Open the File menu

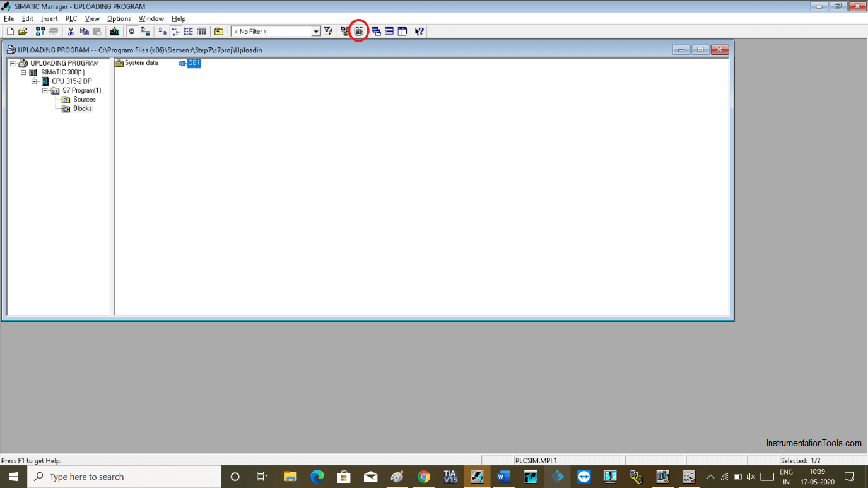pyautogui.click(x=9, y=18)
